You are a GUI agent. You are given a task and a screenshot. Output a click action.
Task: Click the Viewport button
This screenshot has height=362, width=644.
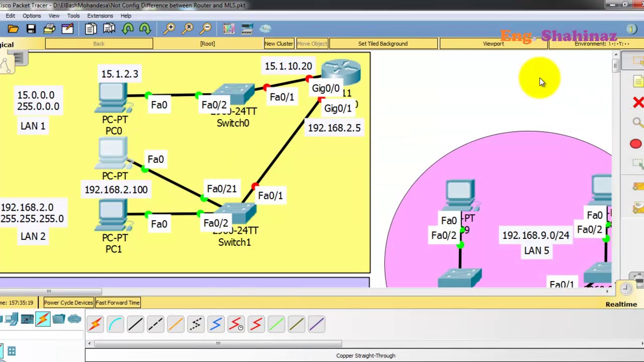tap(493, 44)
